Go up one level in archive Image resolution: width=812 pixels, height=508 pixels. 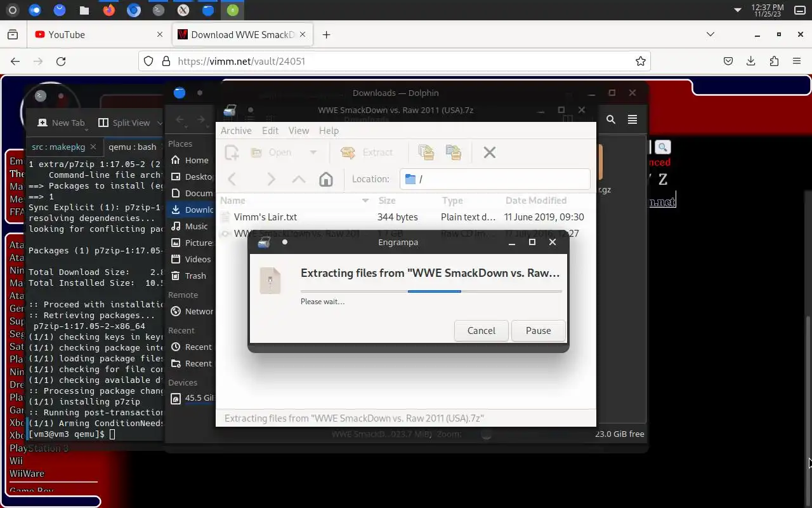coord(299,179)
